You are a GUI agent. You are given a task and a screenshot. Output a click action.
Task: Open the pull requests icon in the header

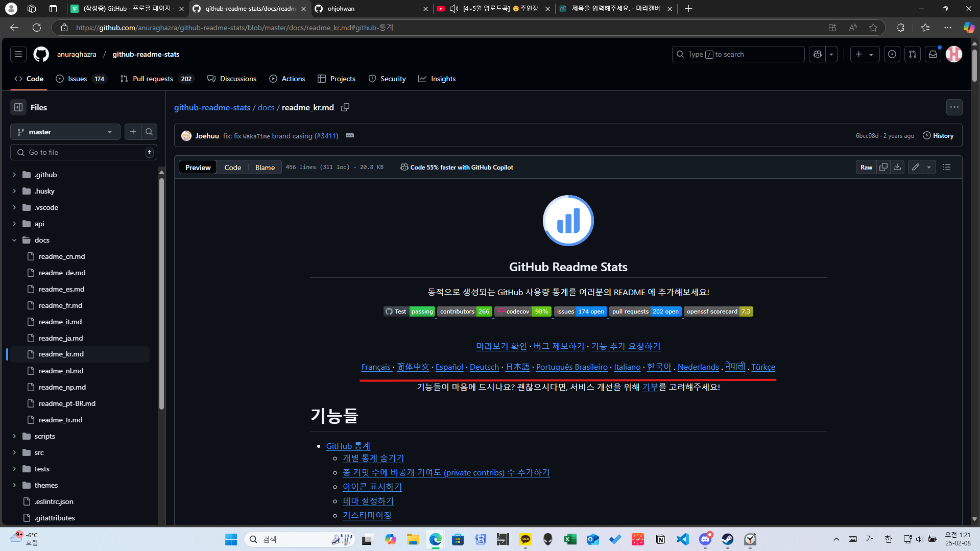coord(913,54)
